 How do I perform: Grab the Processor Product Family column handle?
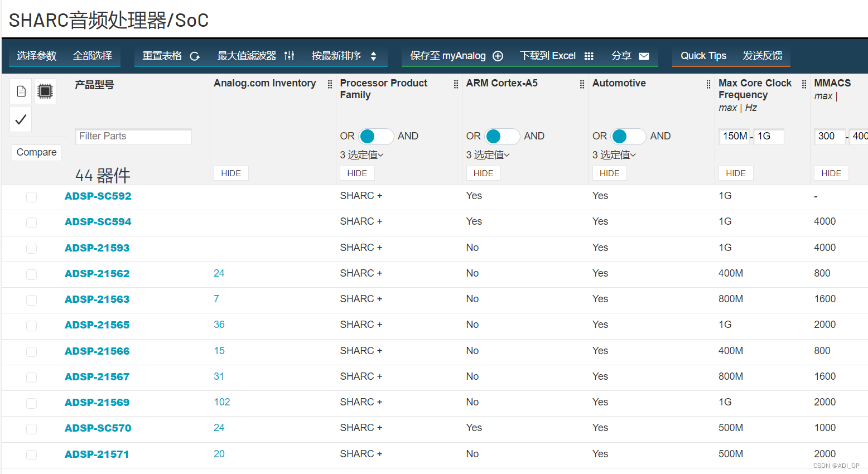pos(456,84)
